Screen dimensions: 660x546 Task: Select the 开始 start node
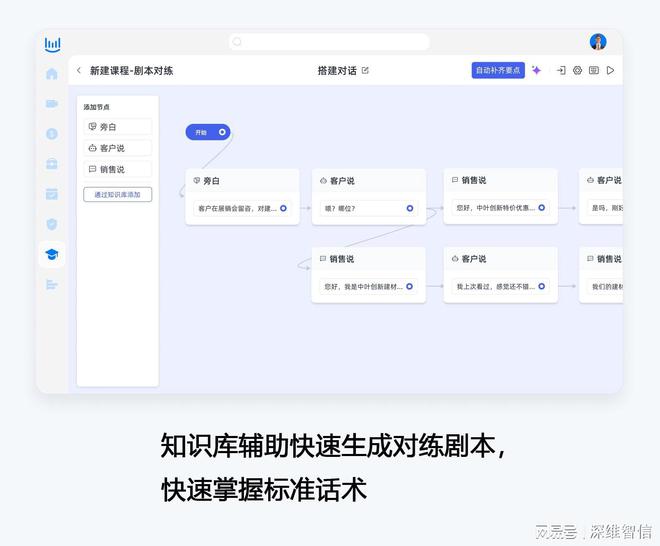(x=208, y=132)
